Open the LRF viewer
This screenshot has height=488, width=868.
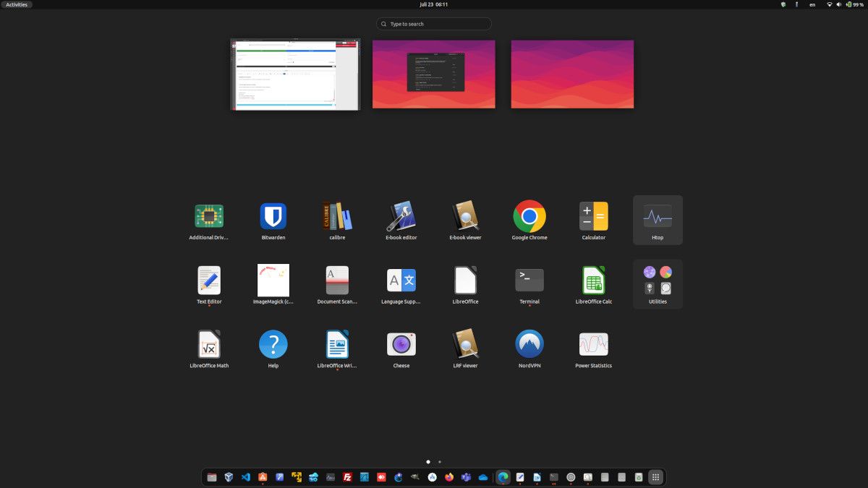click(465, 343)
